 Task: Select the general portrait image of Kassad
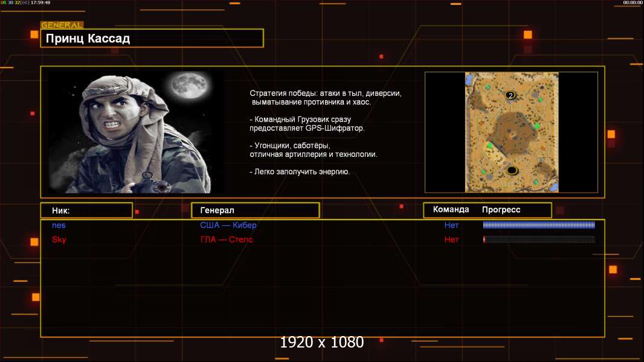pos(136,132)
